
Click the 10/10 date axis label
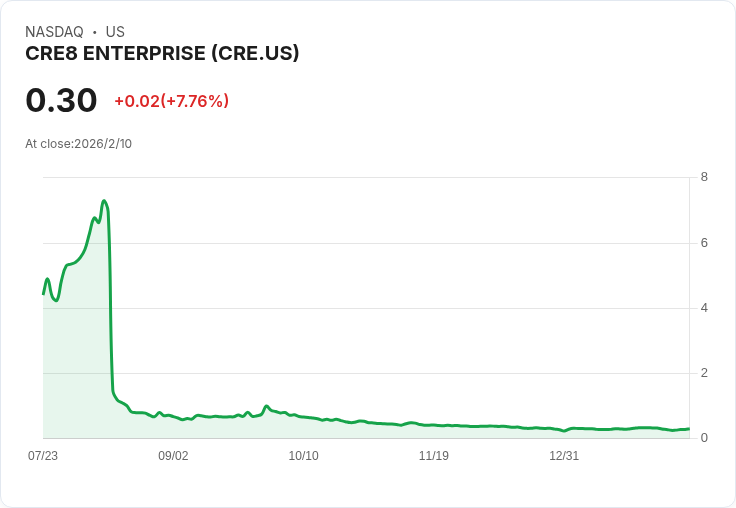(x=303, y=456)
